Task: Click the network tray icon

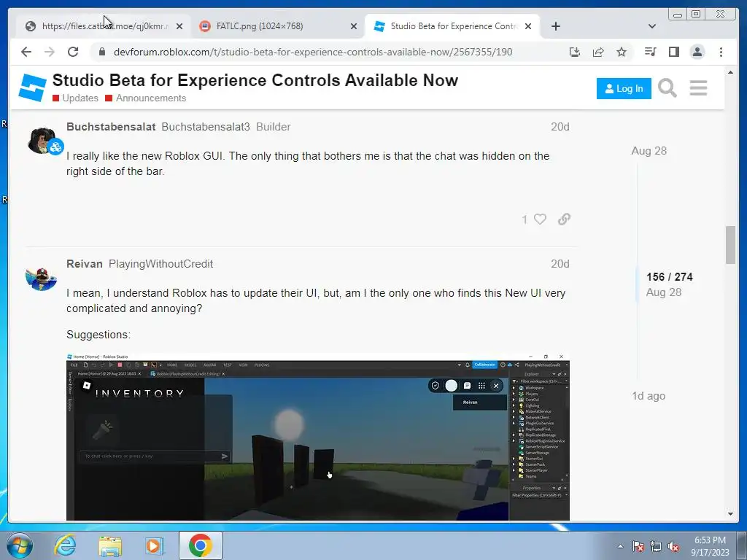Action: 656,546
